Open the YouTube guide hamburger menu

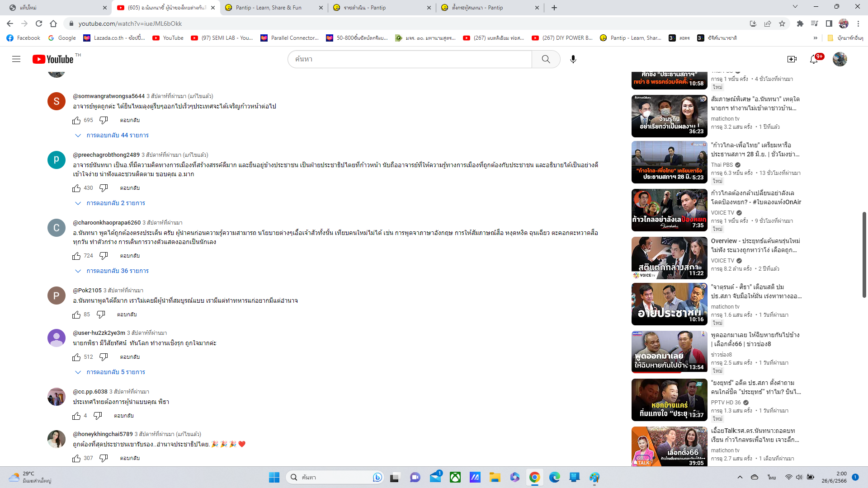click(x=16, y=59)
